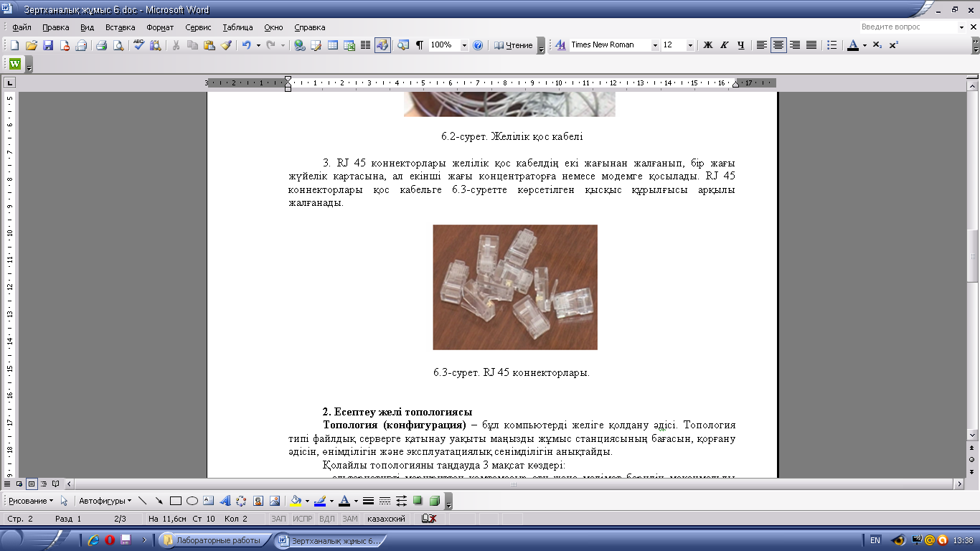980x551 pixels.
Task: Click the formatting toolbar font color A
Action: [x=852, y=45]
